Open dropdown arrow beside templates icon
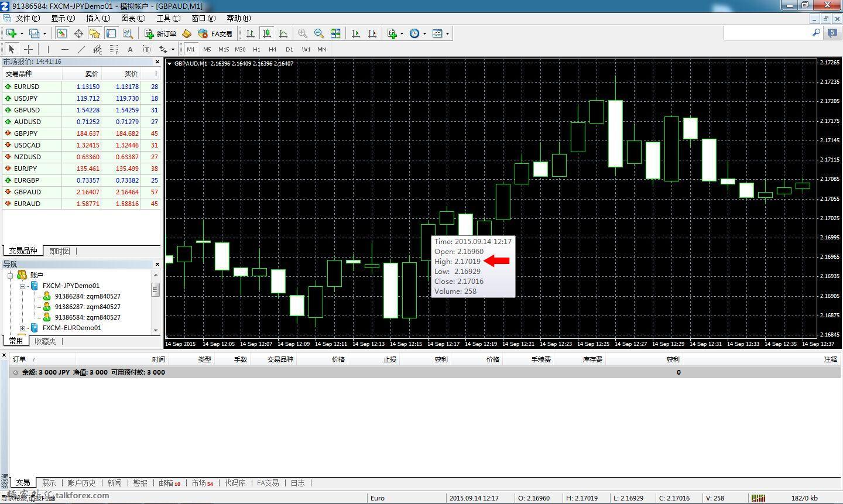 (447, 33)
